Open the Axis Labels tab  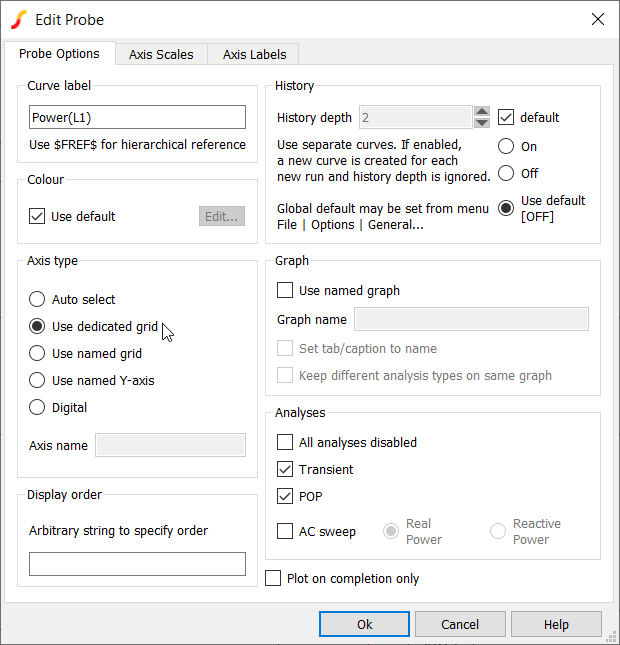coord(254,55)
